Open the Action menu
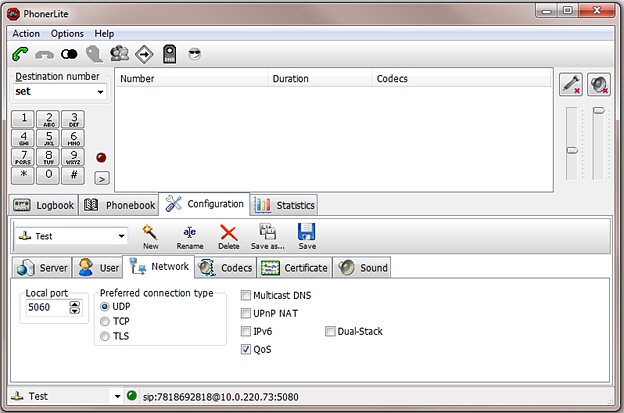This screenshot has height=413, width=624. 26,34
